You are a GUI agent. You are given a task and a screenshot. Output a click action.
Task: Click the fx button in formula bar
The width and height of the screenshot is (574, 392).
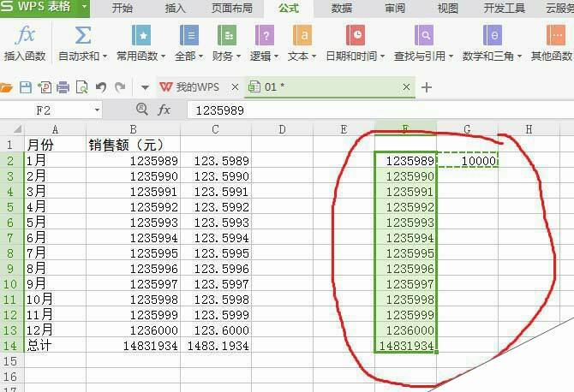(164, 110)
